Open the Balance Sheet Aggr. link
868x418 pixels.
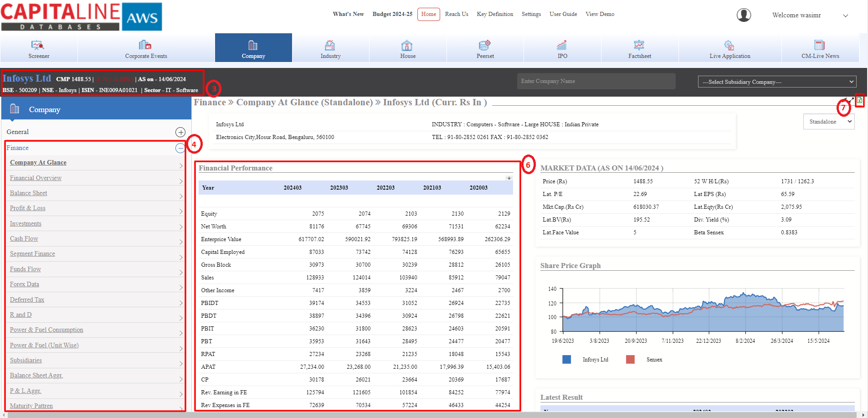(x=36, y=376)
